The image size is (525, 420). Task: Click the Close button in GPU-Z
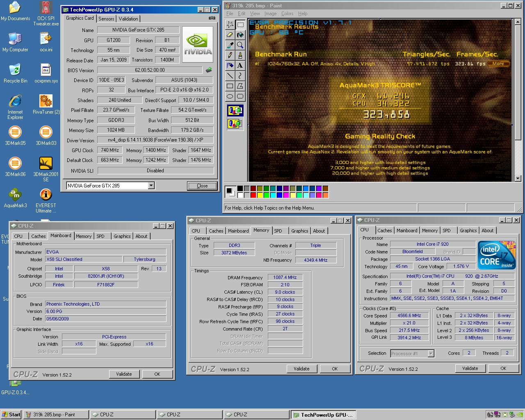[x=202, y=186]
